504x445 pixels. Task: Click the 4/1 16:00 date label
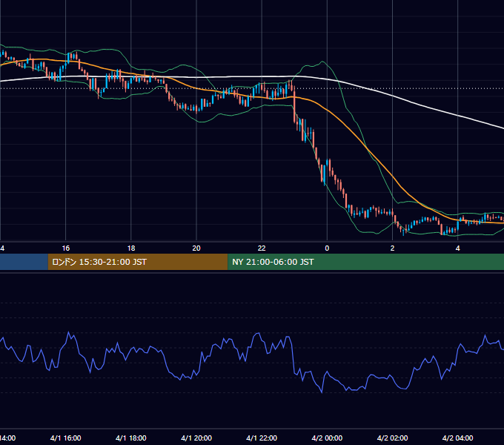[x=65, y=438]
